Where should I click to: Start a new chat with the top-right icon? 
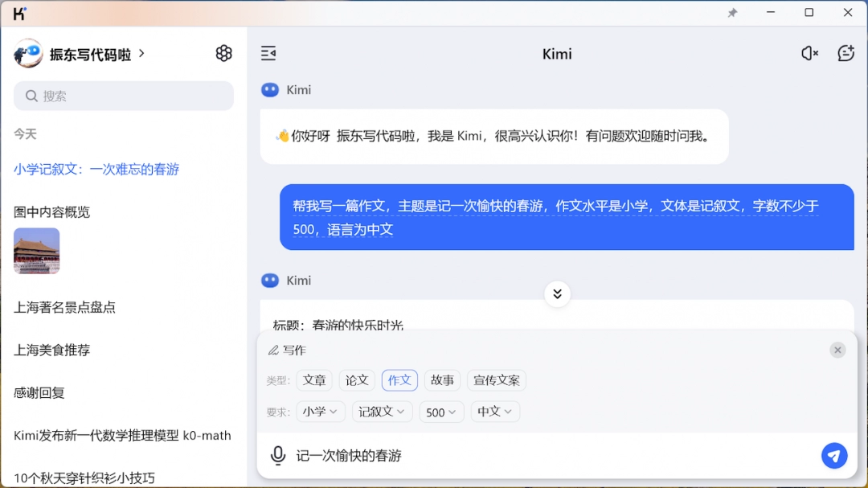point(845,53)
